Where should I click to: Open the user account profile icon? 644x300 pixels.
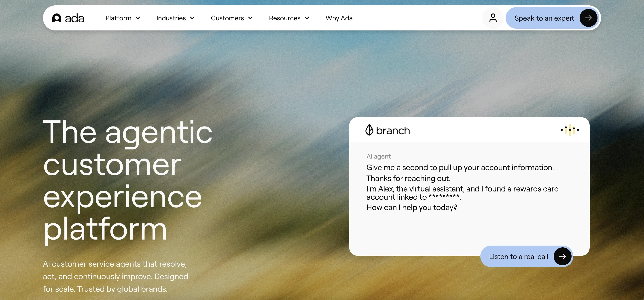[493, 18]
